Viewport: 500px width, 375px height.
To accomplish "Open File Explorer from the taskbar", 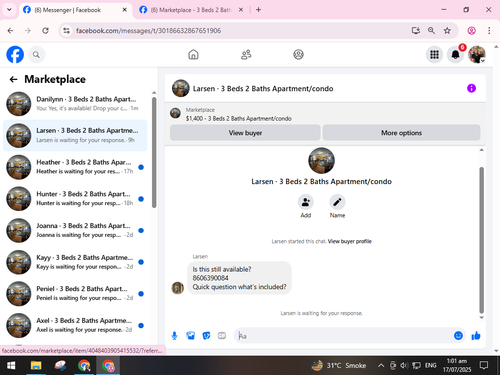I will click(x=36, y=366).
